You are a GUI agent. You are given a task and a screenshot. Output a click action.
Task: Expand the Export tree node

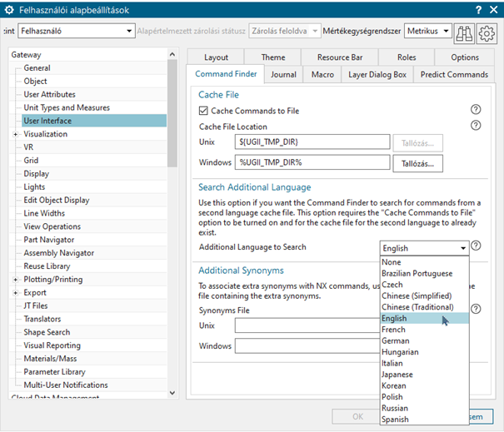pyautogui.click(x=15, y=293)
